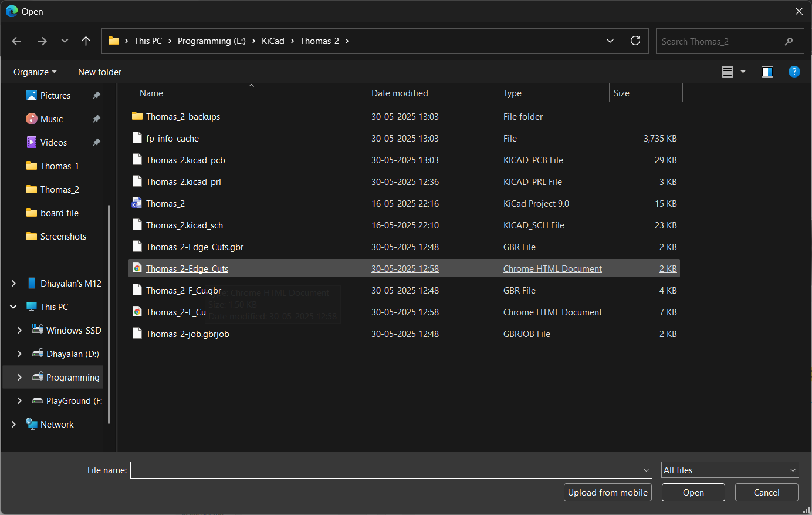Select the fp-info-cache file
The width and height of the screenshot is (812, 515).
404,138
